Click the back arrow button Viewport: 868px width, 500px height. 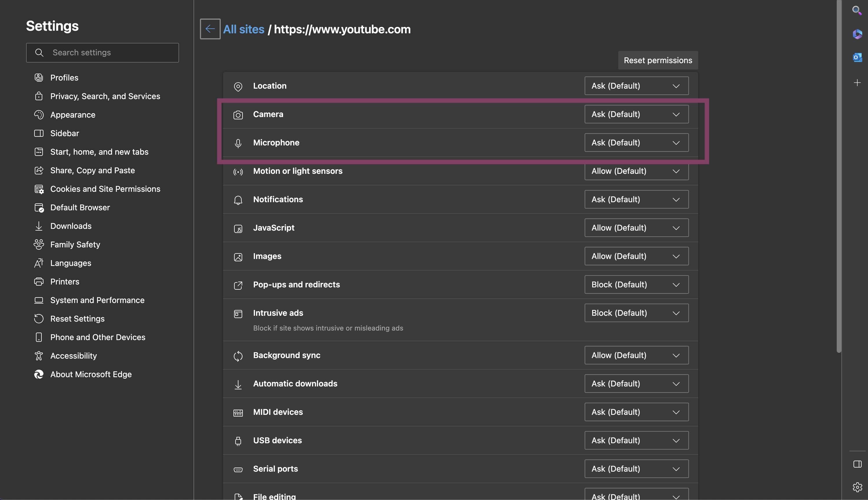click(210, 29)
